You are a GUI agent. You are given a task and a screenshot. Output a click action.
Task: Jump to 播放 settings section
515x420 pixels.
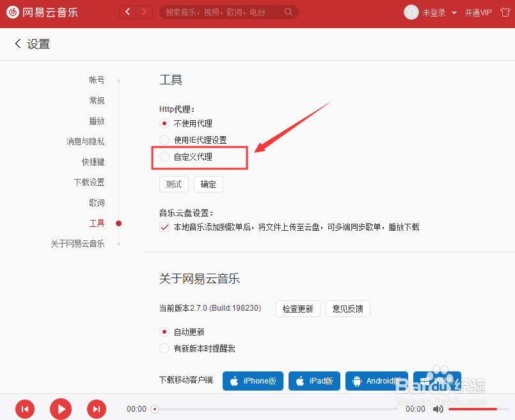click(x=97, y=121)
